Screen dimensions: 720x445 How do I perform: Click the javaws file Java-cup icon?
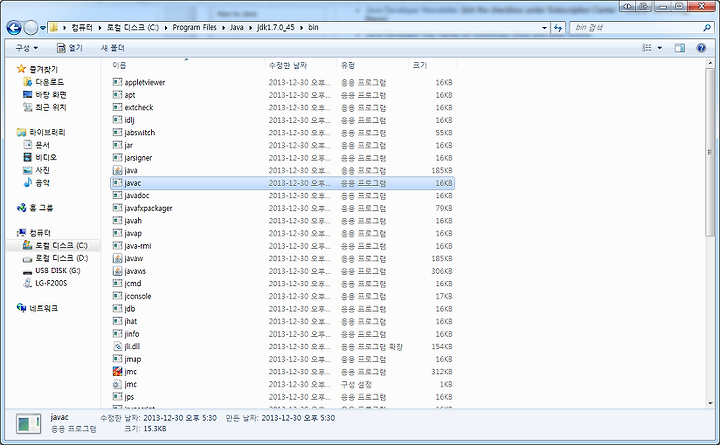(x=118, y=271)
